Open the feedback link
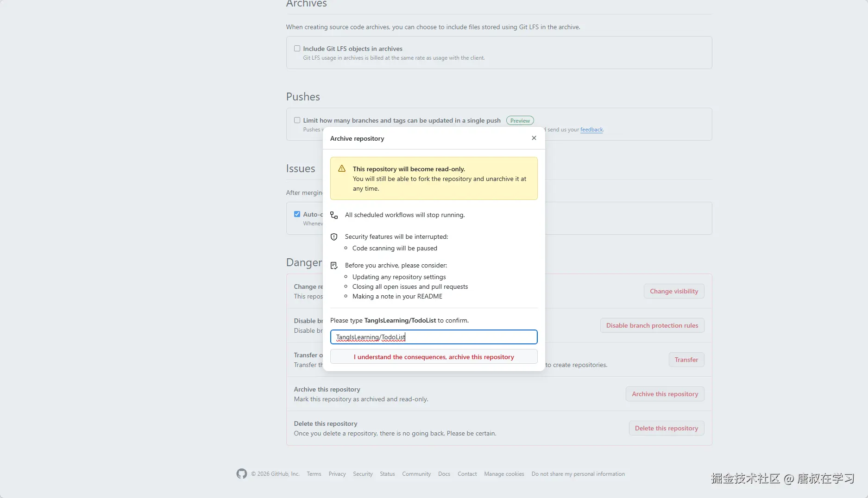The height and width of the screenshot is (498, 868). pyautogui.click(x=591, y=130)
